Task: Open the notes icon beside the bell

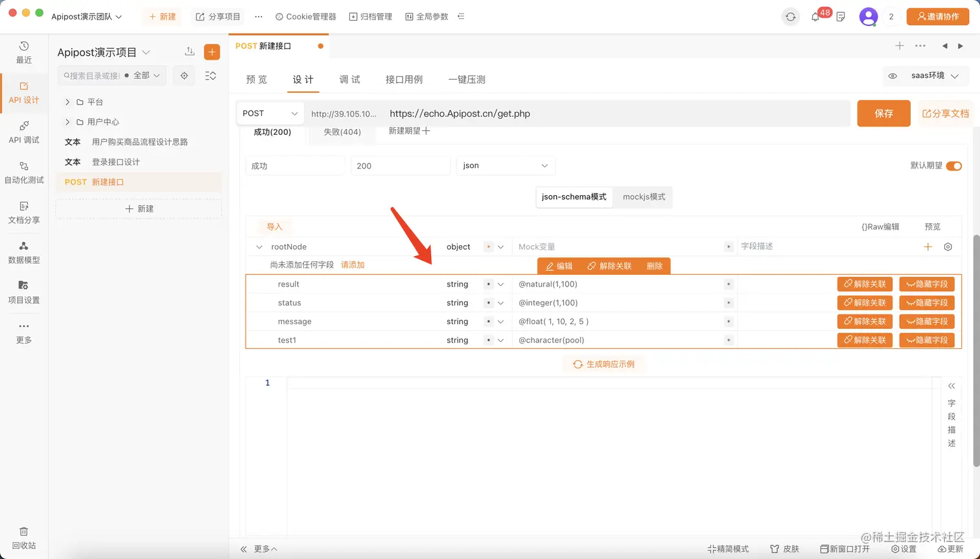Action: (841, 17)
